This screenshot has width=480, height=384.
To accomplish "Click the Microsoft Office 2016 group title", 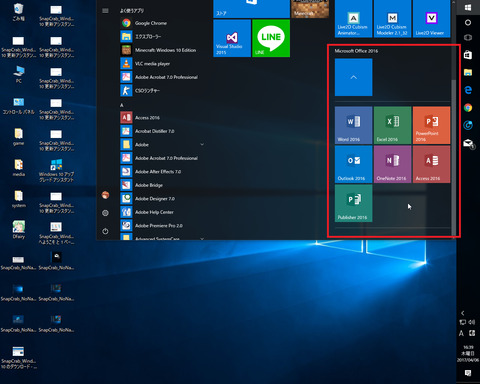I will coord(356,51).
